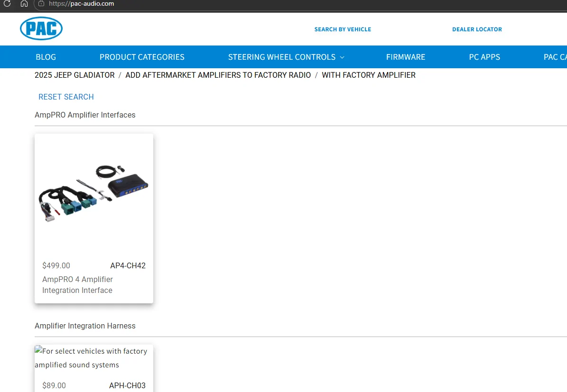Click Reset Search
The height and width of the screenshot is (392, 567).
(x=66, y=97)
